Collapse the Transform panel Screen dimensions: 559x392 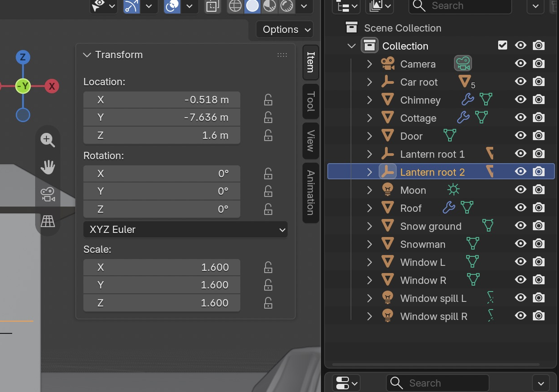[x=87, y=55]
